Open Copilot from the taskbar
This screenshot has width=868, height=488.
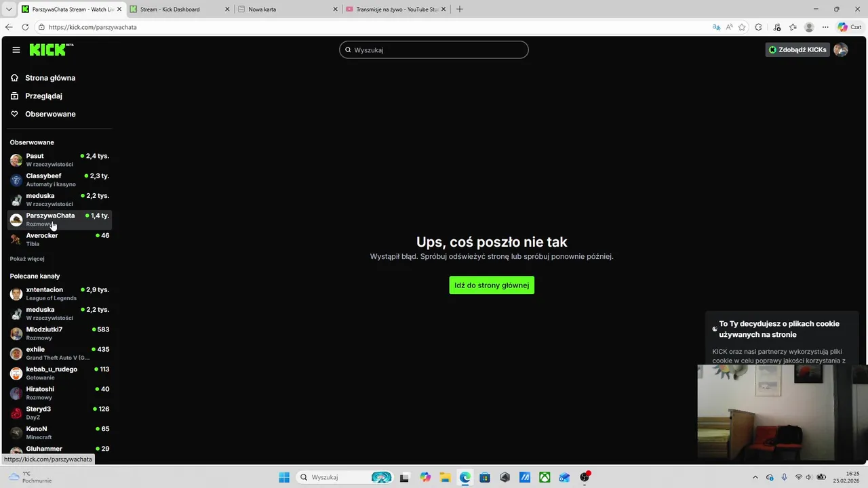click(x=425, y=477)
